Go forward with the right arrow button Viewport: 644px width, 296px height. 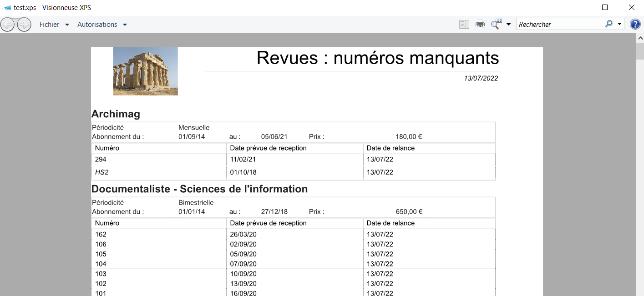(24, 25)
